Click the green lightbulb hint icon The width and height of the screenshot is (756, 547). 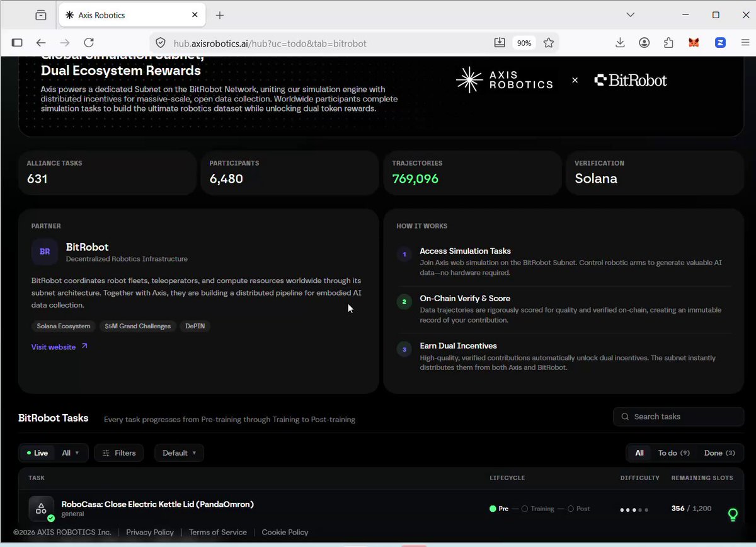point(733,515)
